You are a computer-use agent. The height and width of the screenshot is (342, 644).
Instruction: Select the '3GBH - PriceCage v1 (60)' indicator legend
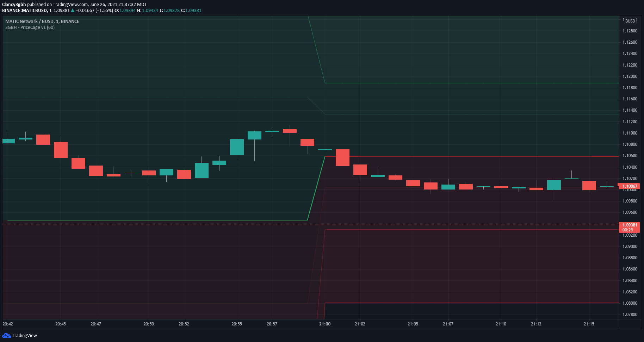(x=30, y=27)
